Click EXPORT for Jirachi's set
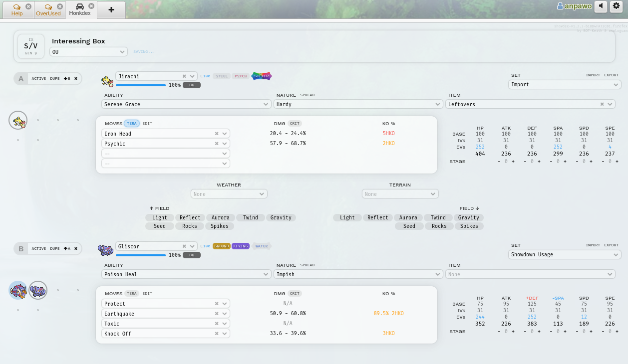628x364 pixels. 611,75
